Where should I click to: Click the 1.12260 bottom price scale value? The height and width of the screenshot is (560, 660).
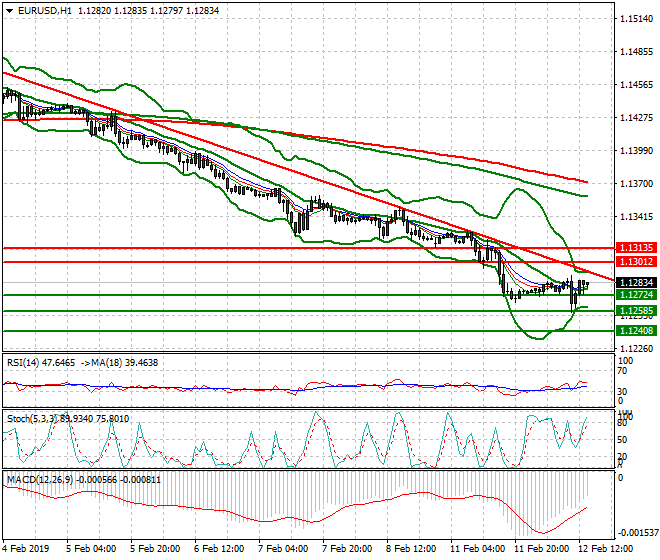coord(635,349)
